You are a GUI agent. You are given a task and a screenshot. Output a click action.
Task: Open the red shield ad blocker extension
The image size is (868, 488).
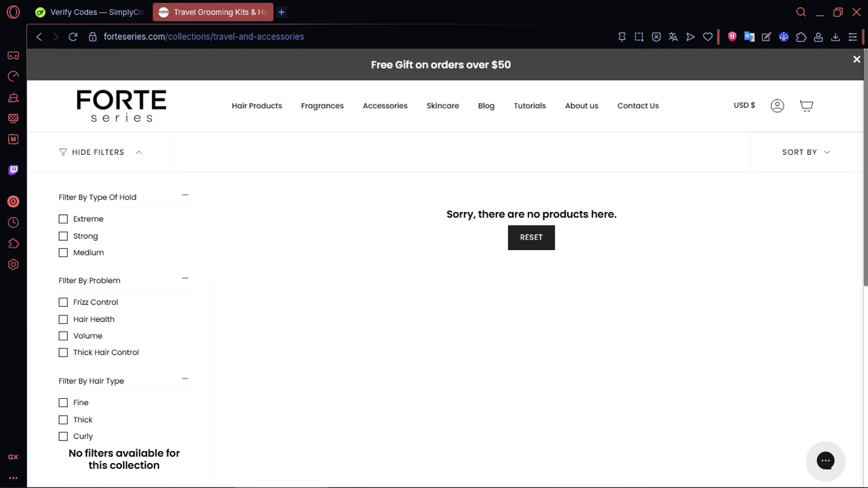(x=732, y=36)
